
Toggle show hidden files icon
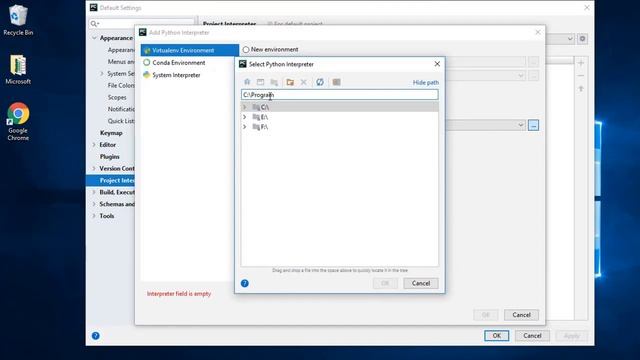[x=336, y=82]
